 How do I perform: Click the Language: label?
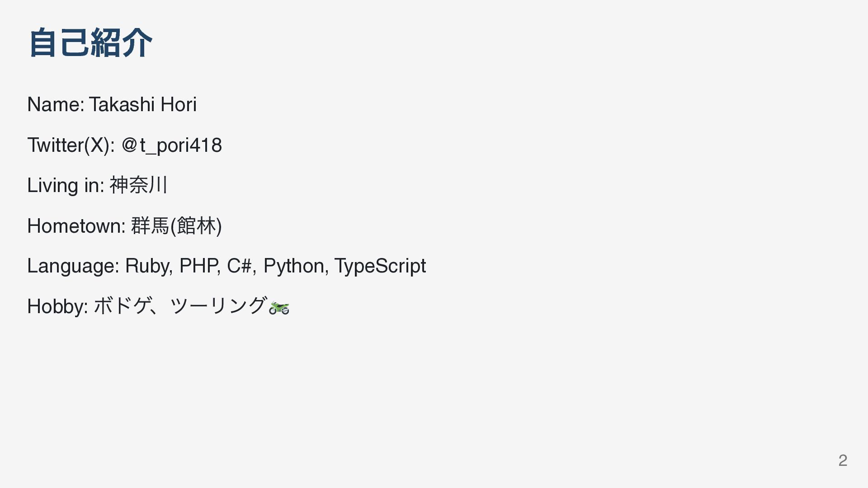coord(73,266)
